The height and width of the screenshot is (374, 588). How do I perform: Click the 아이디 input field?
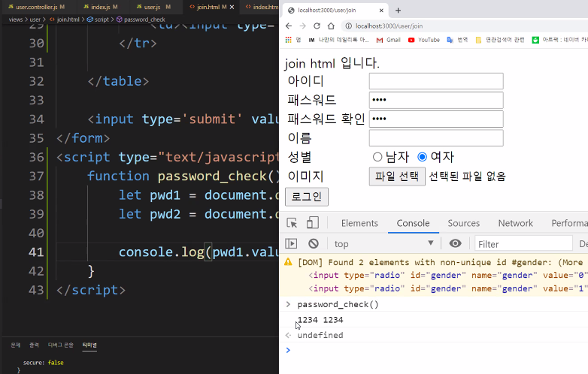coord(436,81)
